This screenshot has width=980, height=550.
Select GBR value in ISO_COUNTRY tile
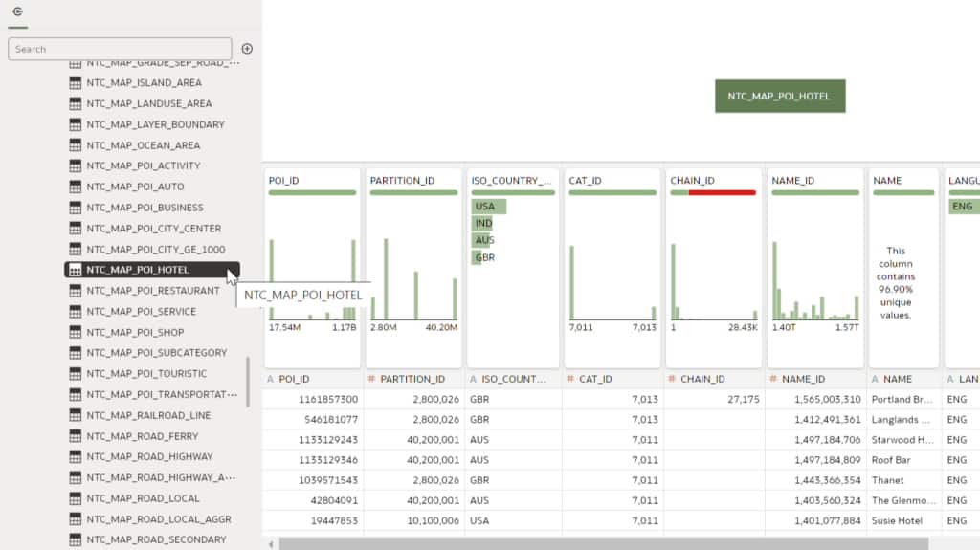pos(482,257)
